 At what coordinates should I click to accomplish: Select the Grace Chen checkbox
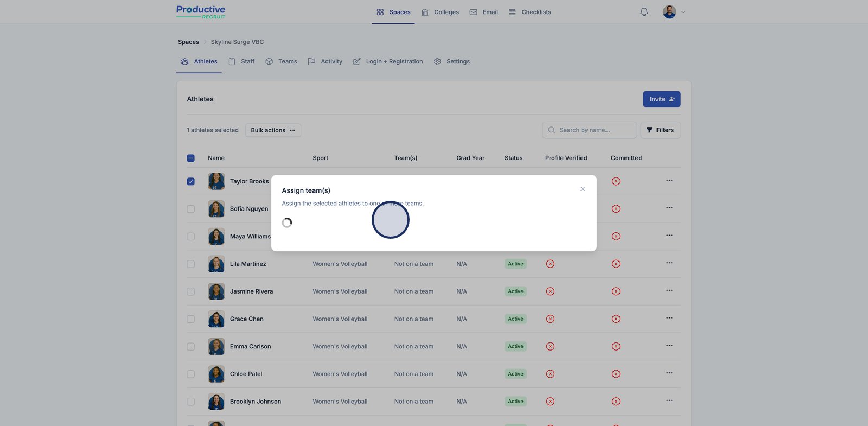pos(191,319)
